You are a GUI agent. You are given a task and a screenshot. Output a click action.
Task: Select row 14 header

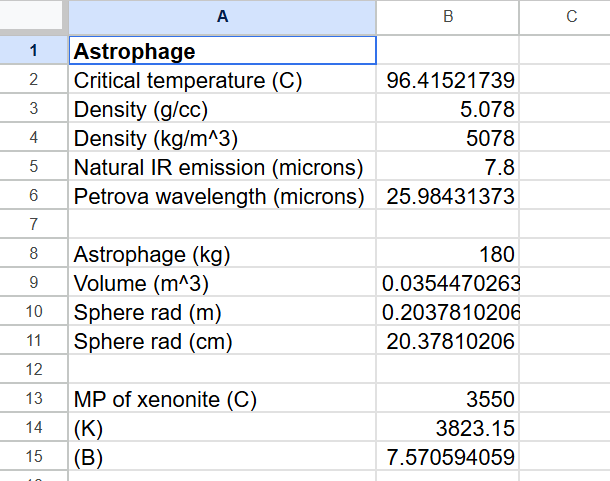click(34, 427)
